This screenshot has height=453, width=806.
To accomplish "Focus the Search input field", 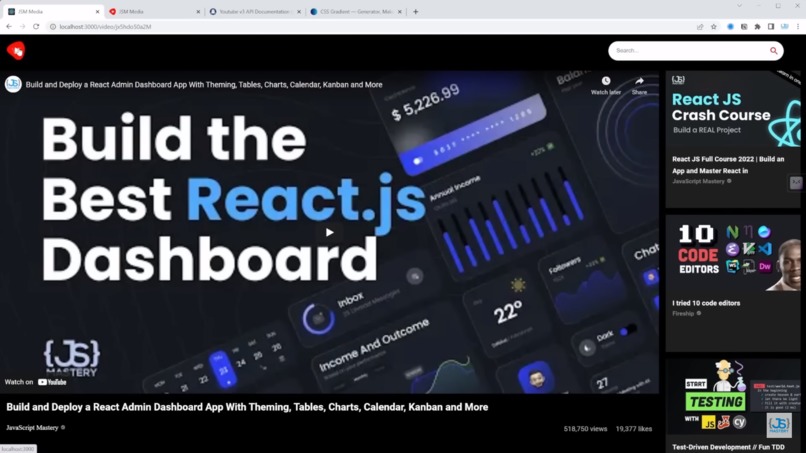I will coord(689,50).
